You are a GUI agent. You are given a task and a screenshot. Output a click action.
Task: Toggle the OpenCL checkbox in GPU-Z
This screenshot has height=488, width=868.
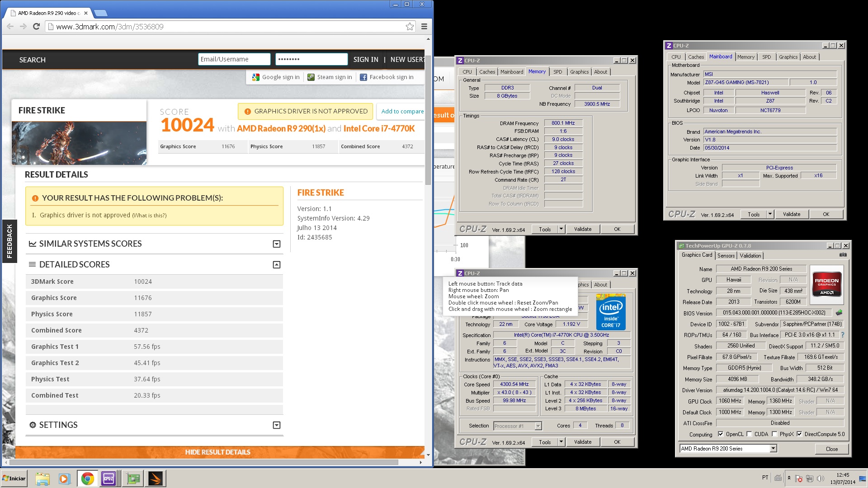721,434
